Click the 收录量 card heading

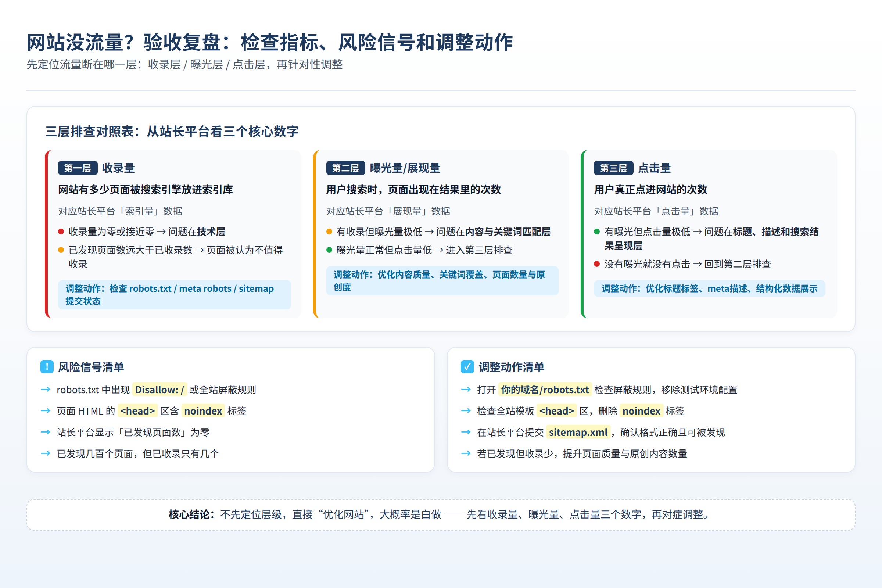tap(118, 168)
